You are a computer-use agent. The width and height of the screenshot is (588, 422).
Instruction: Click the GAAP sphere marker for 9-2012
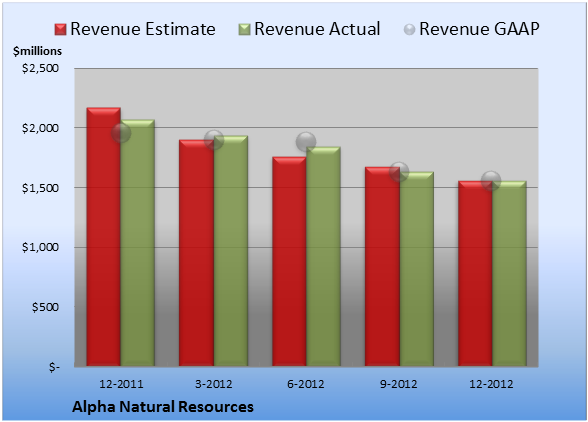point(399,172)
